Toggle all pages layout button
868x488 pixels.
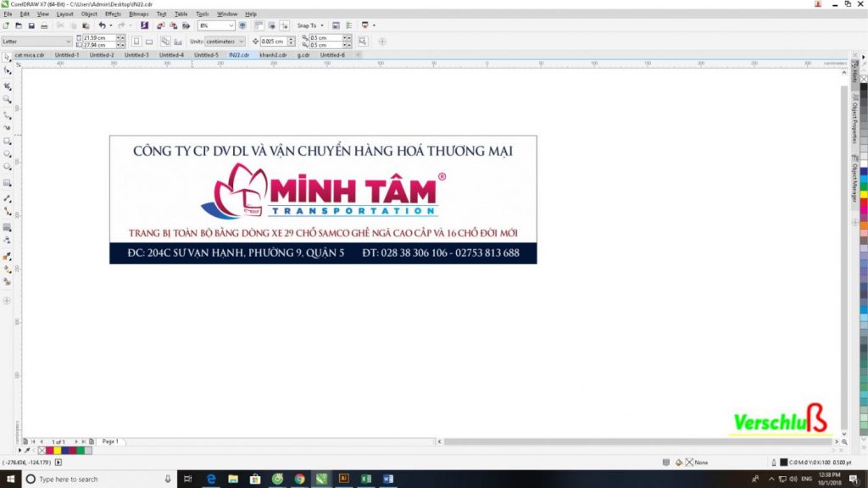coord(165,42)
